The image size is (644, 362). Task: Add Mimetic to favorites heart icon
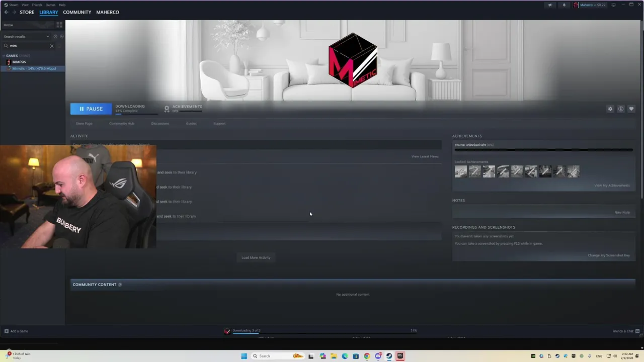(x=631, y=109)
